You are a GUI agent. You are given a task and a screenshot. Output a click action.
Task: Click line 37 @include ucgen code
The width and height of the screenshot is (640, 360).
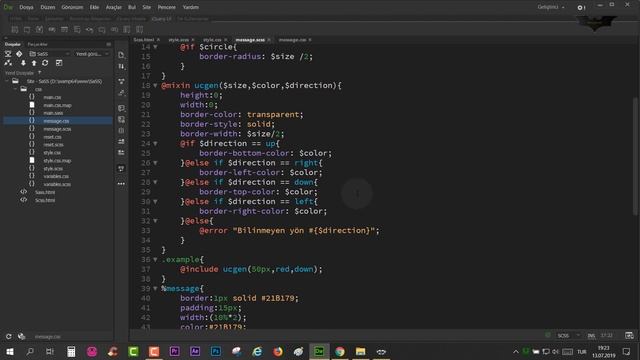(x=251, y=269)
